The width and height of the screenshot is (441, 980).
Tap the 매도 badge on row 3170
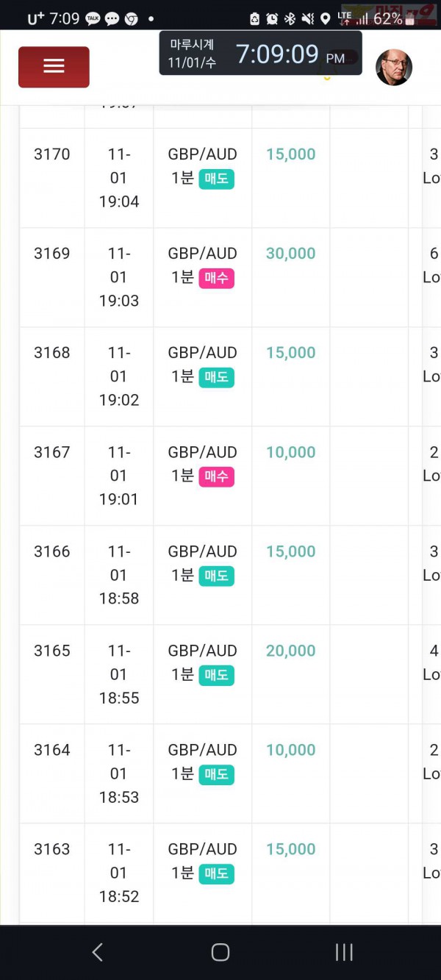point(216,179)
